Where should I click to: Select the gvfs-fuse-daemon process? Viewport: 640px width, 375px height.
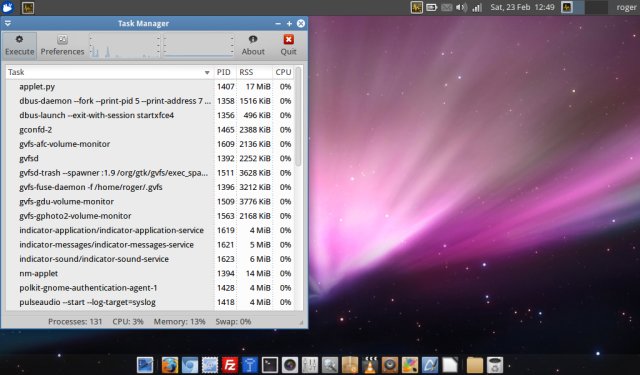point(150,187)
